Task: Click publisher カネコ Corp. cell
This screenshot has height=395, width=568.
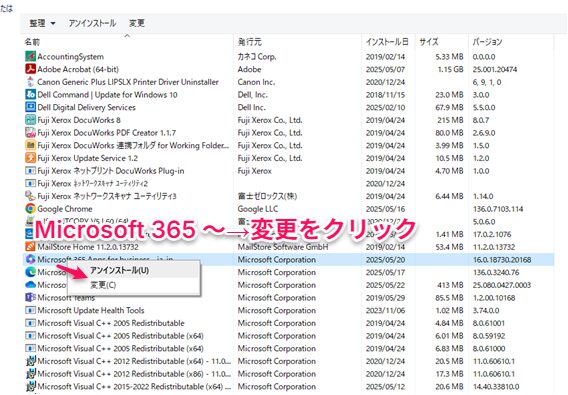Action: 257,57
